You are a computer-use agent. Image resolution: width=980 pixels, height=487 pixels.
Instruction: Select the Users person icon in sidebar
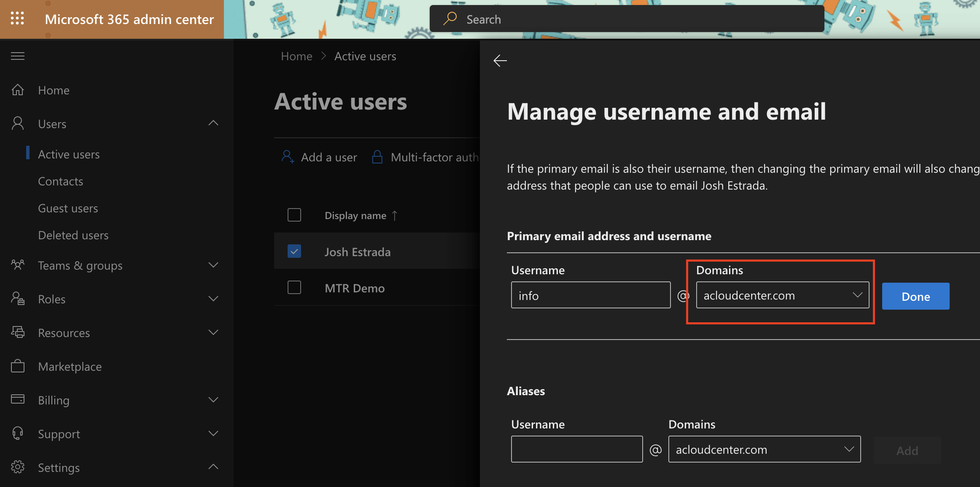point(17,123)
